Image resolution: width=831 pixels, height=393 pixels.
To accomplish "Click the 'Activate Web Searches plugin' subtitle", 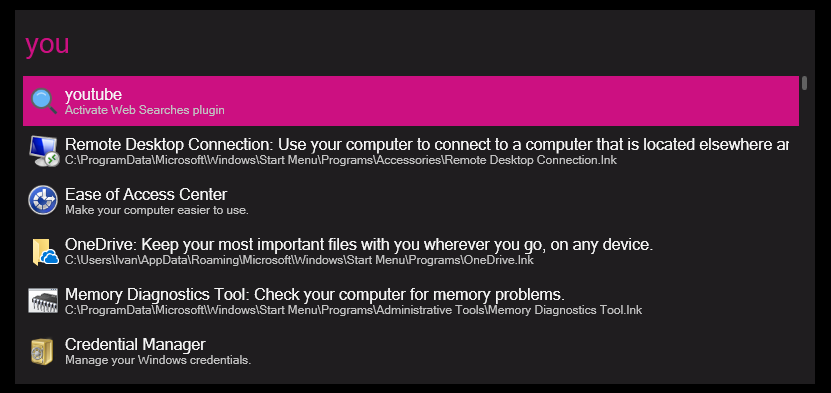I will 145,110.
